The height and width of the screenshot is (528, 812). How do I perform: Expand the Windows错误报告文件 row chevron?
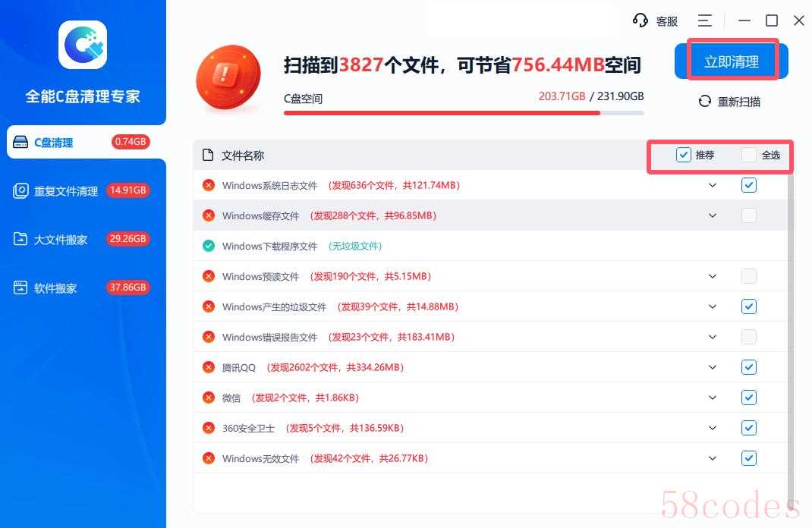(712, 337)
